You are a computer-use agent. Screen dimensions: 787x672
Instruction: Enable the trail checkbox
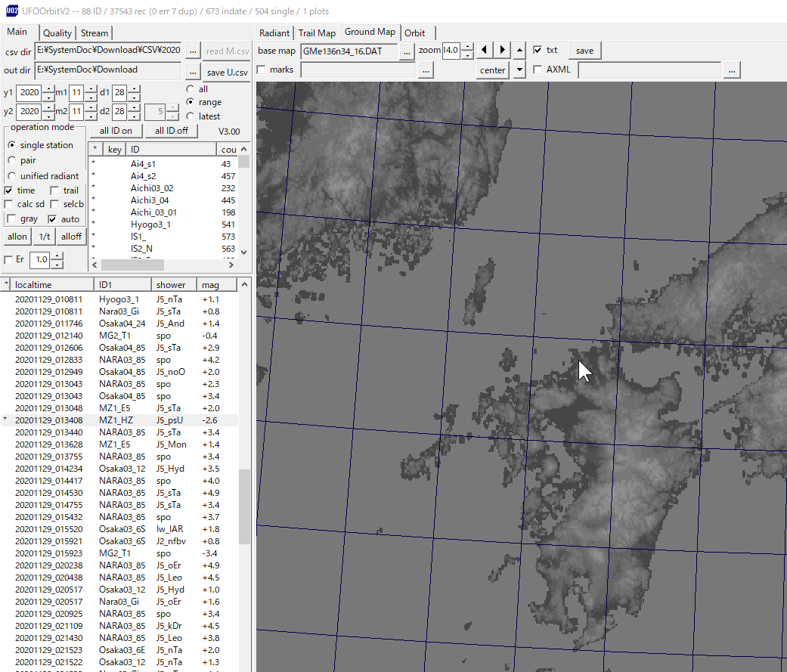click(x=55, y=190)
